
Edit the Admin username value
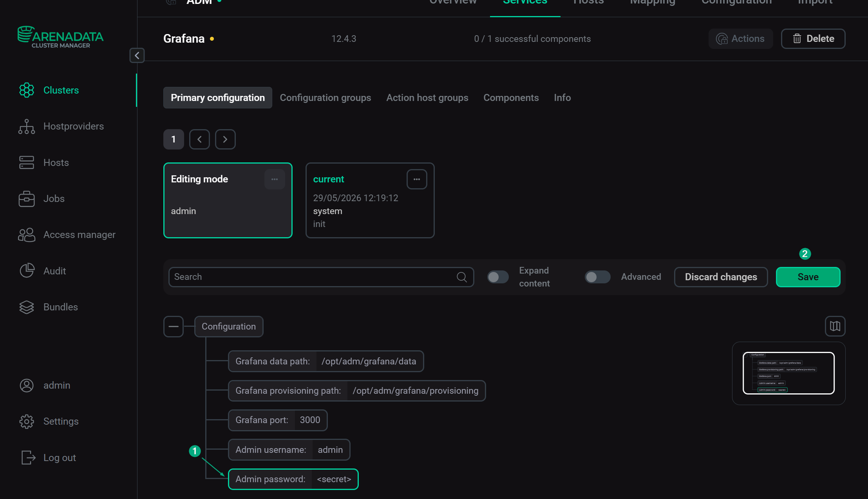tap(330, 450)
